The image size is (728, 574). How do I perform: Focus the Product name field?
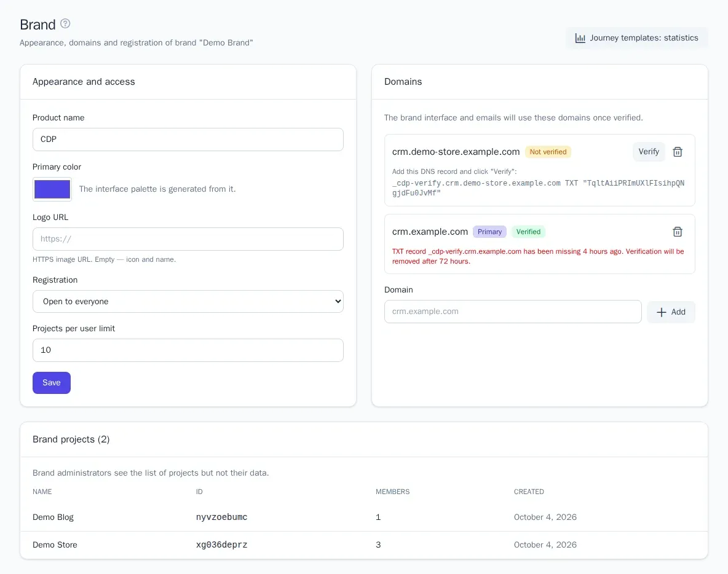click(188, 140)
